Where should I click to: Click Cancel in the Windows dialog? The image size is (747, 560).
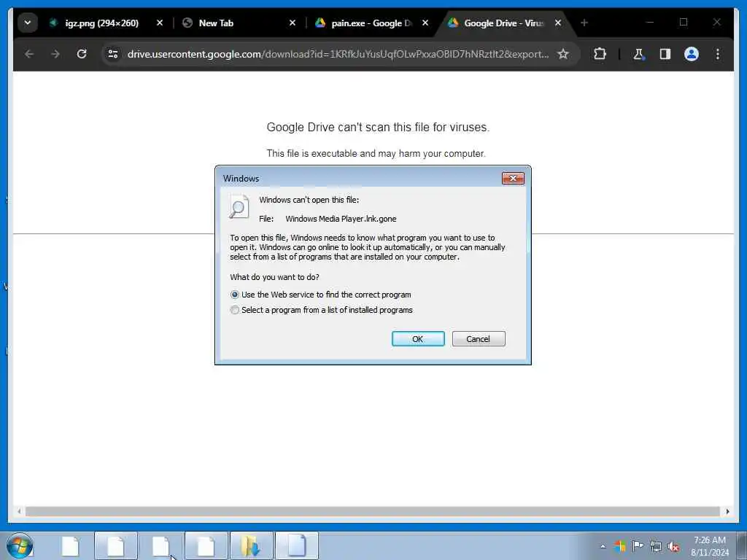coord(479,338)
